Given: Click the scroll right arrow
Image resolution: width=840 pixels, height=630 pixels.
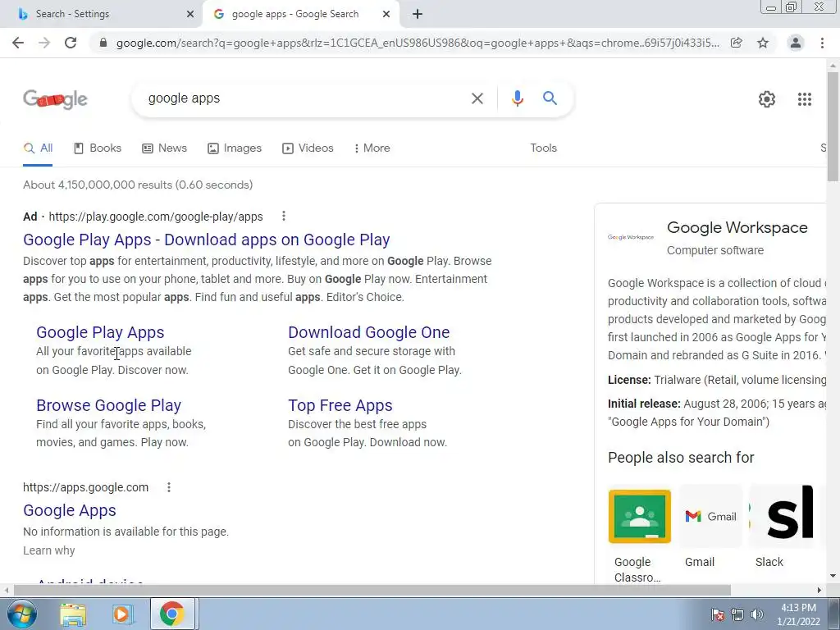Looking at the screenshot, I should 819,590.
